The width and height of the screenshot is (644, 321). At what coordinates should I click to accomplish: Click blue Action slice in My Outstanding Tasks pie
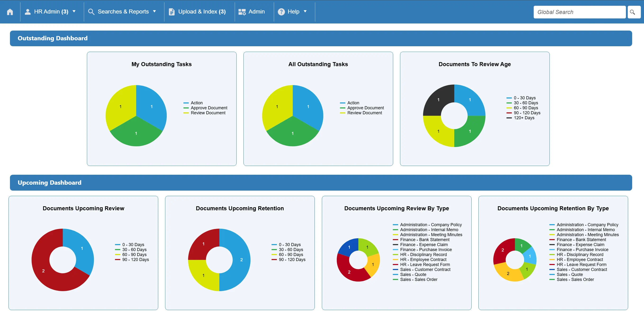point(151,107)
